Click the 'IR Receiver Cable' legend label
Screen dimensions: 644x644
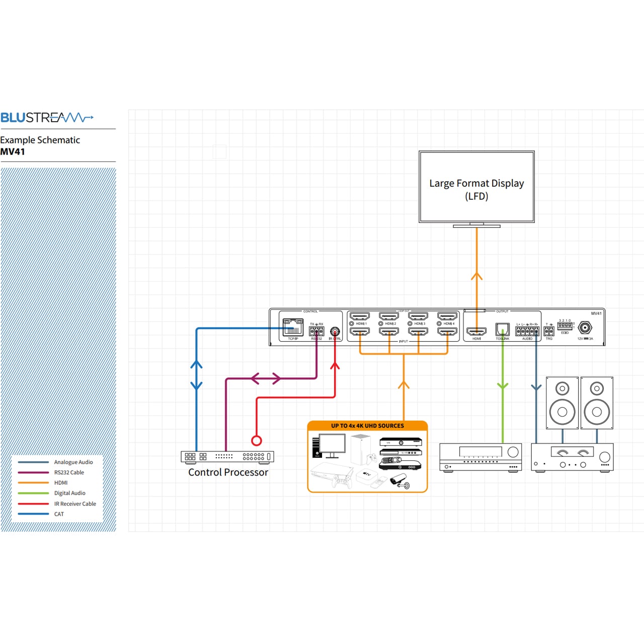tap(75, 504)
